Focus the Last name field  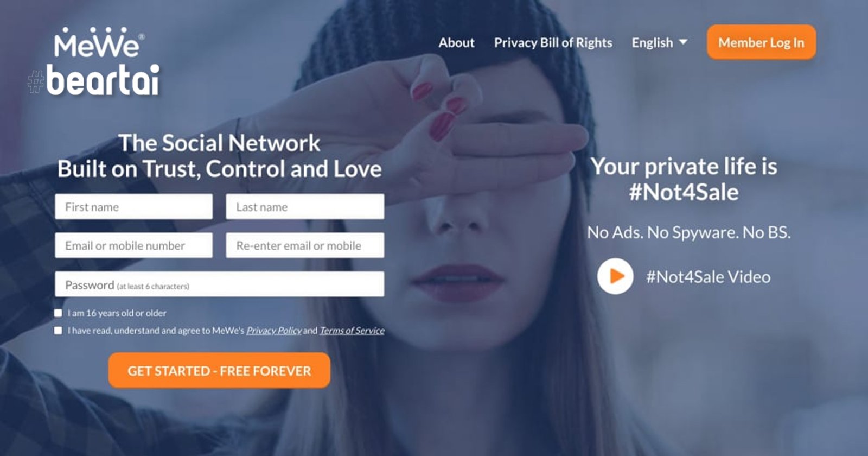coord(305,207)
